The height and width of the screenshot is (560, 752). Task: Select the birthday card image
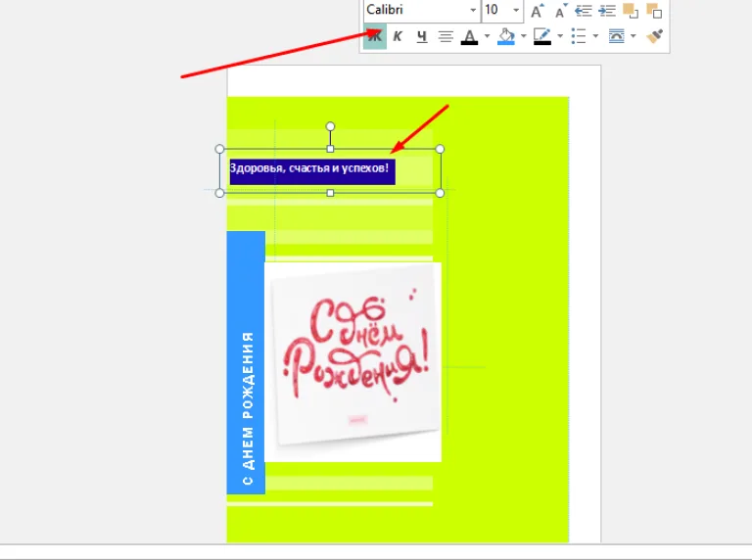(x=352, y=362)
